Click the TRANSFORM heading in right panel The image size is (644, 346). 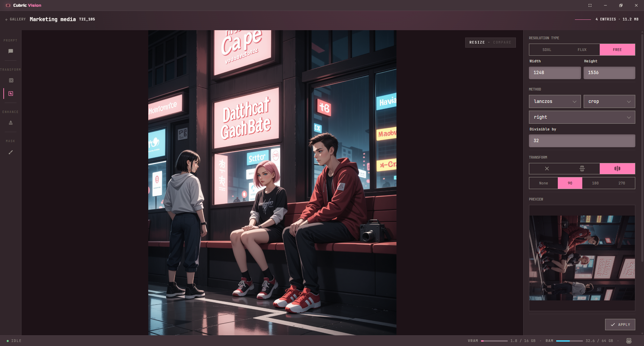538,158
